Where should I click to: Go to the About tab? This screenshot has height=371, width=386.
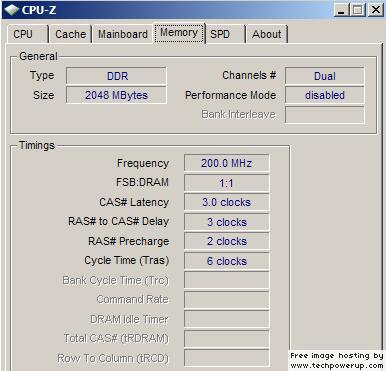[x=267, y=34]
